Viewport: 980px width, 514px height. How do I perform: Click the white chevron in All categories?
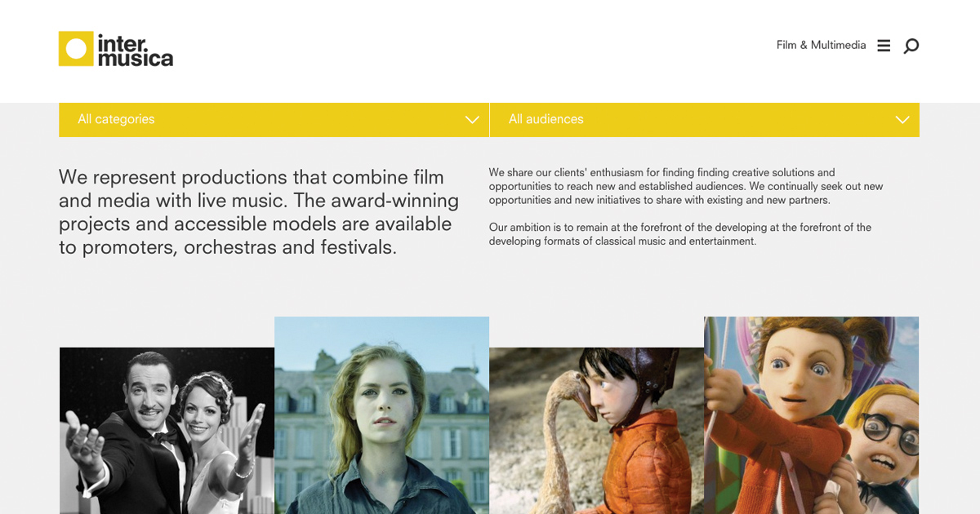472,120
